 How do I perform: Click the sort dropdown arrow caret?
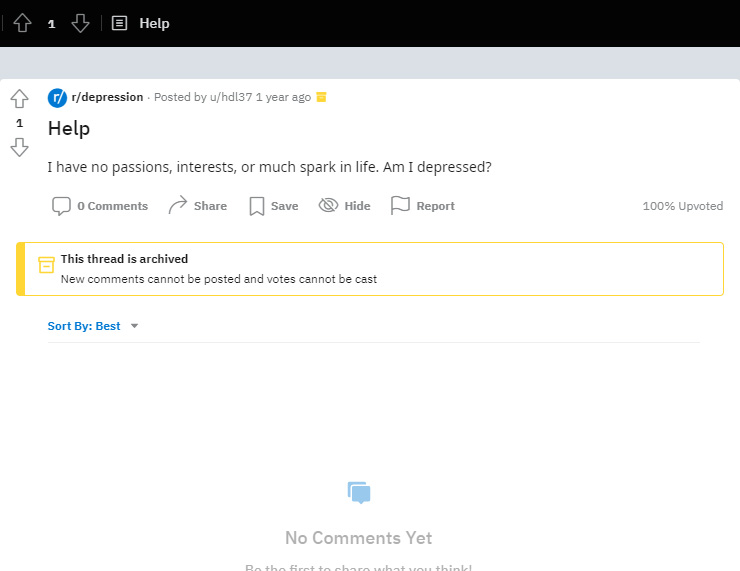coord(135,326)
